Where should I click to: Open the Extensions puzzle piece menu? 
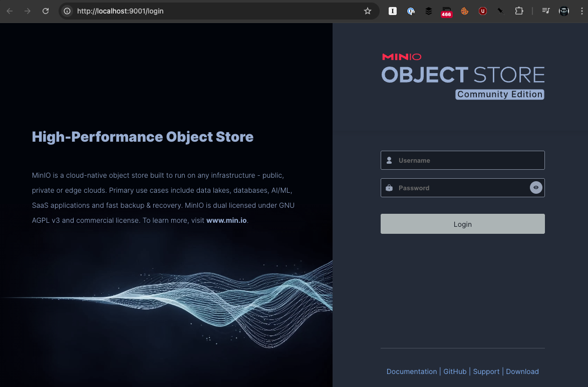point(519,11)
